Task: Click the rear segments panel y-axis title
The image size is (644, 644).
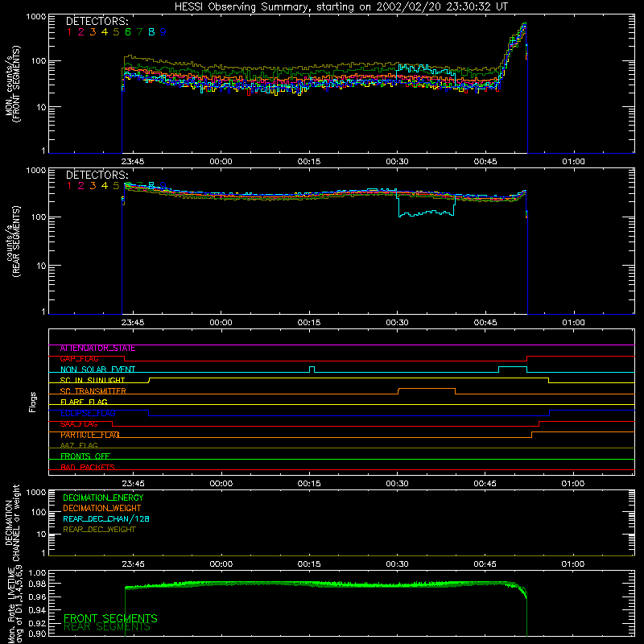Action: [12, 242]
